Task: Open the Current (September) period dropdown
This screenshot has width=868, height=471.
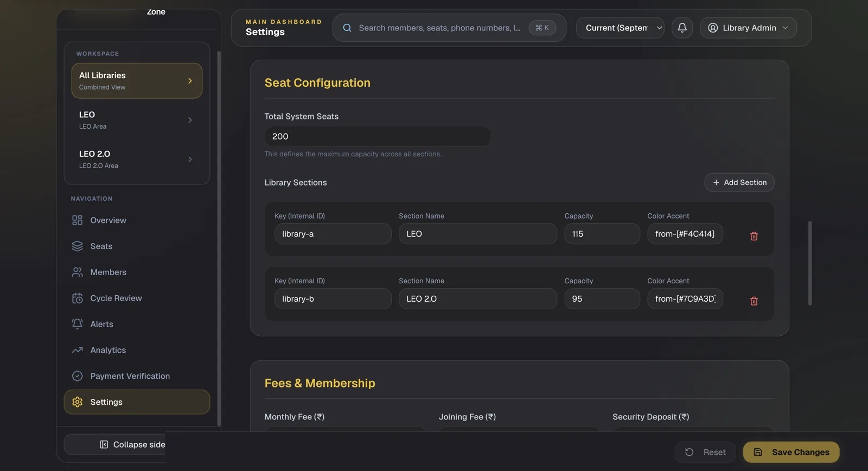Action: click(620, 28)
